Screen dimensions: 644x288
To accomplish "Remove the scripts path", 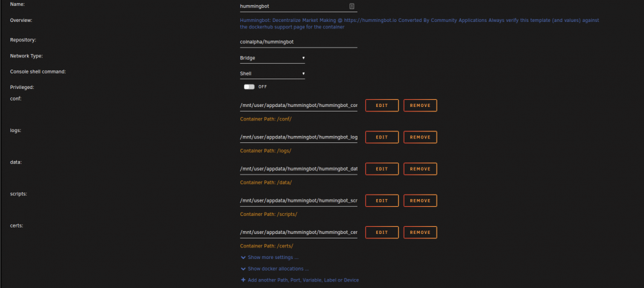I will tap(420, 200).
